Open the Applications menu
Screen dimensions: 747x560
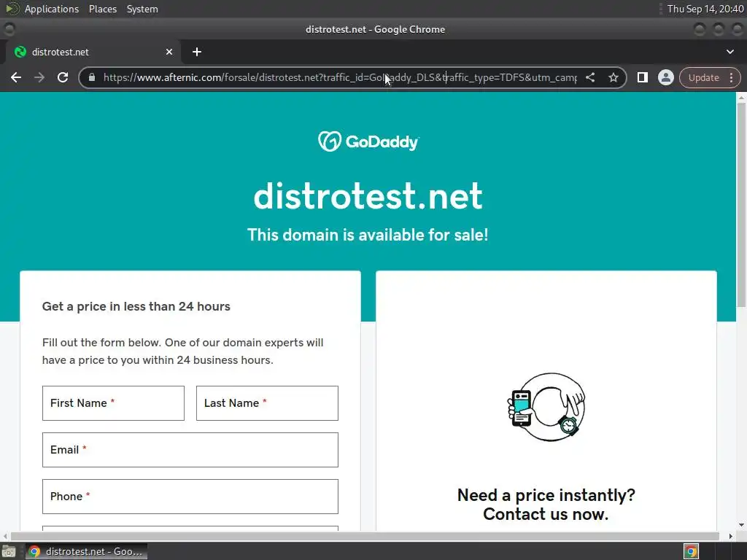[52, 9]
